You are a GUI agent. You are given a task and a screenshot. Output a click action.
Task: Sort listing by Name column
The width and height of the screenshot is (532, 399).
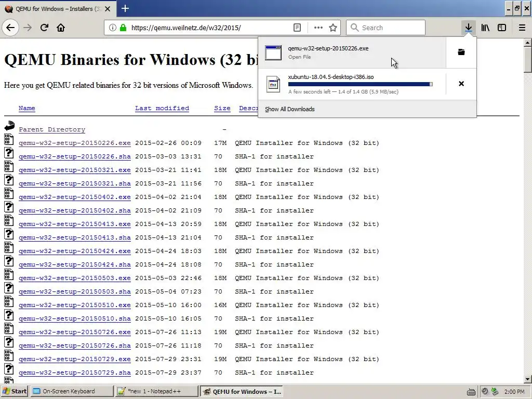[27, 108]
